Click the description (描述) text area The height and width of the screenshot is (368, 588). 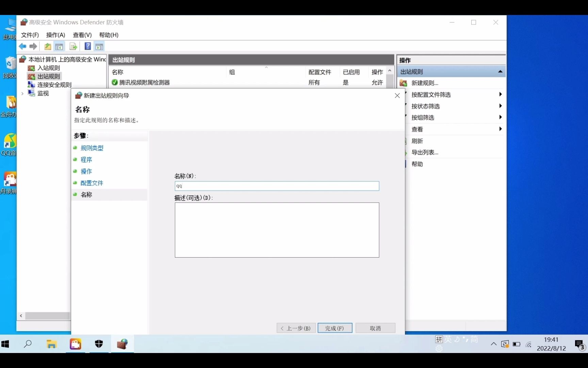tap(277, 230)
